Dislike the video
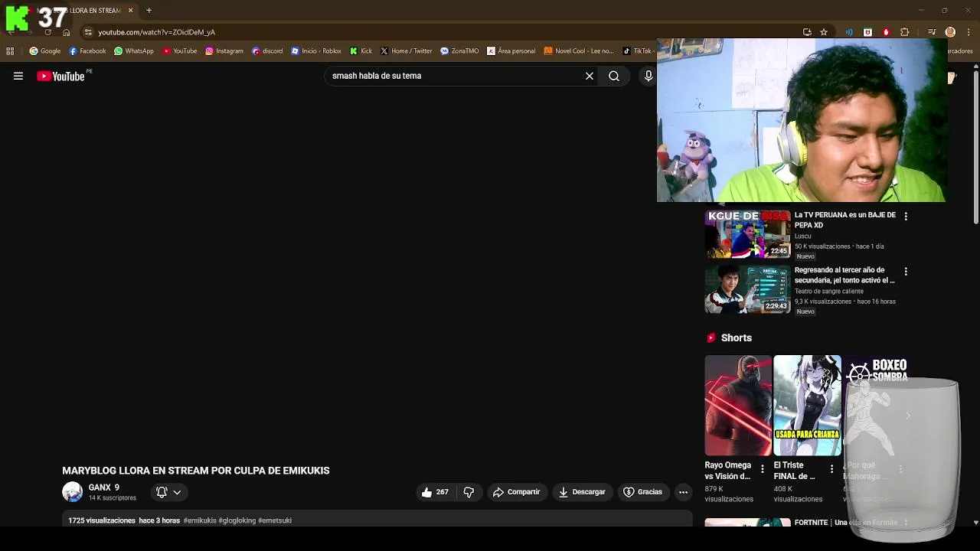This screenshot has width=980, height=551. 469,492
